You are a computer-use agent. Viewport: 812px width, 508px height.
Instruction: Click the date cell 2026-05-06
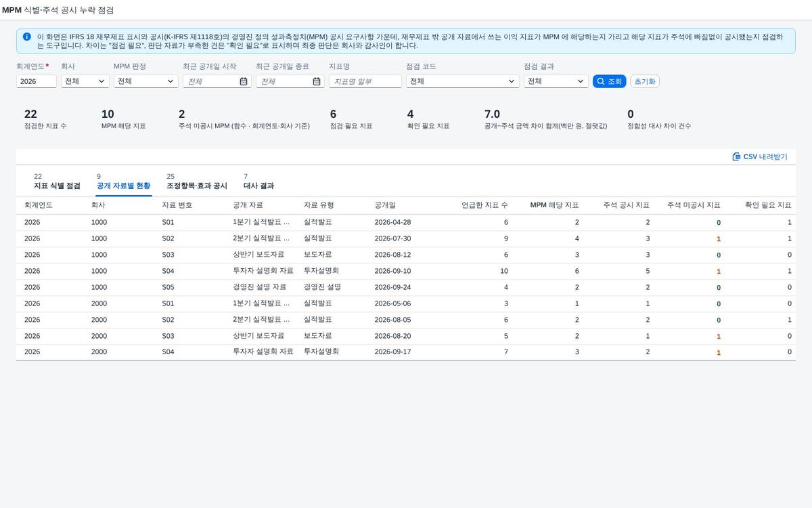click(392, 303)
